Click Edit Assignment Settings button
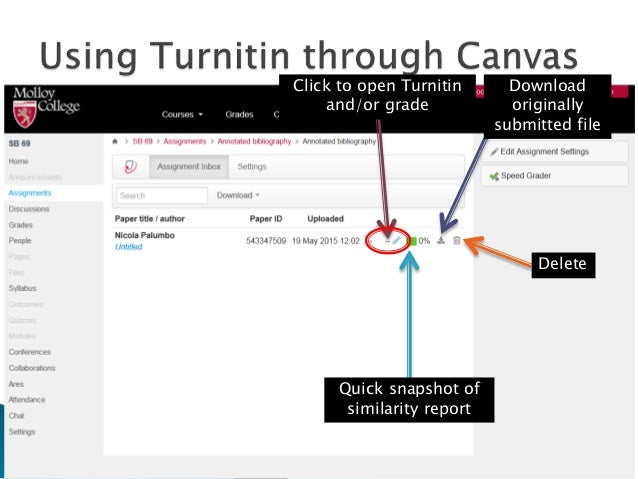 (x=555, y=151)
